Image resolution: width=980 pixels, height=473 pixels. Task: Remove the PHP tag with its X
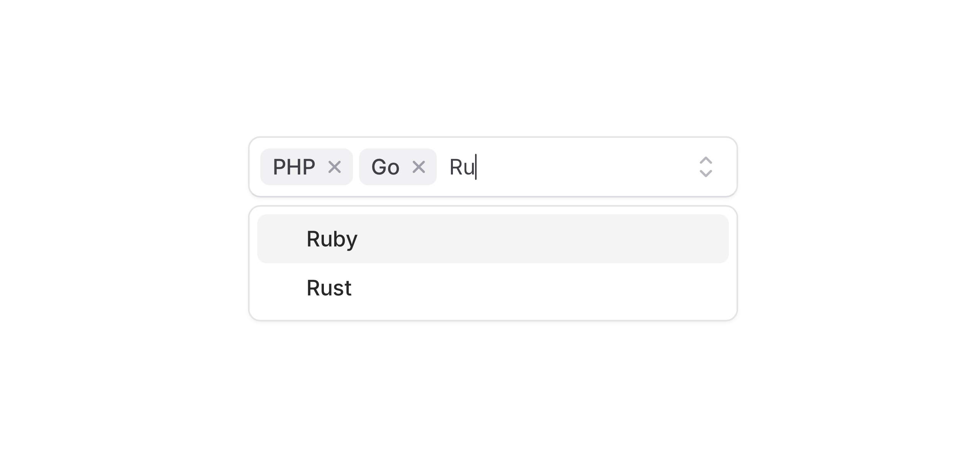point(335,167)
